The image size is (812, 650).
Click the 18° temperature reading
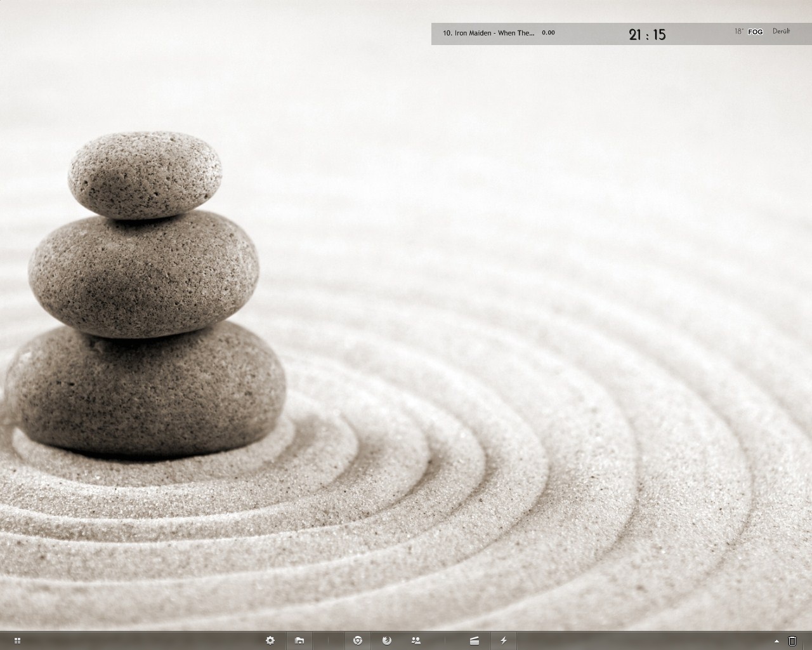(738, 31)
